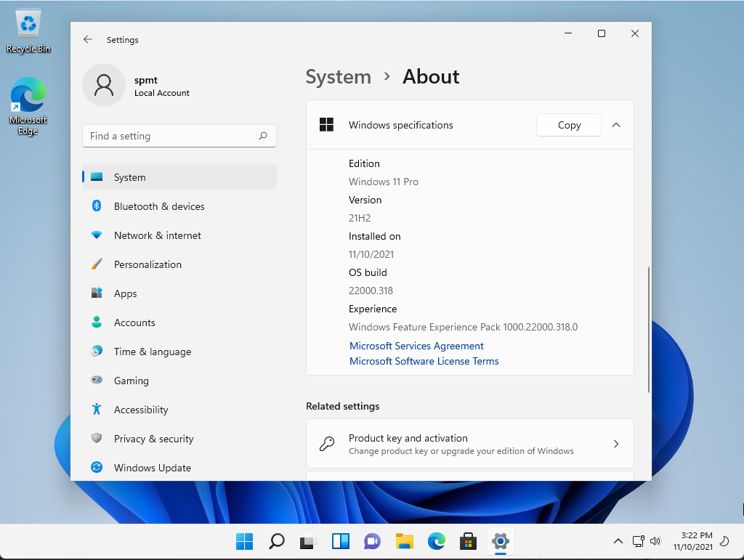Viewport: 744px width, 560px height.
Task: Click the System breadcrumb heading
Action: click(339, 76)
